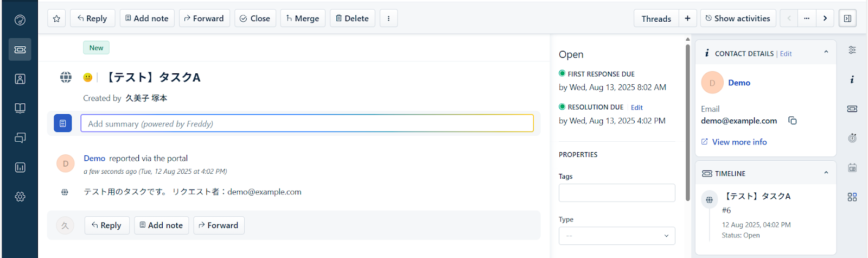This screenshot has height=258, width=868.
Task: Open Contacts icon in left sidebar
Action: pos(20,79)
